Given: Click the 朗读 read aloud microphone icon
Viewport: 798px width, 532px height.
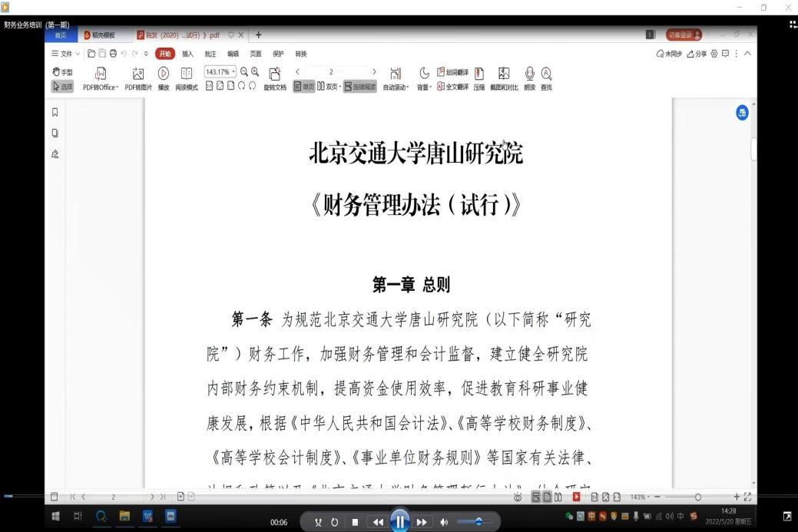Looking at the screenshot, I should click(530, 74).
